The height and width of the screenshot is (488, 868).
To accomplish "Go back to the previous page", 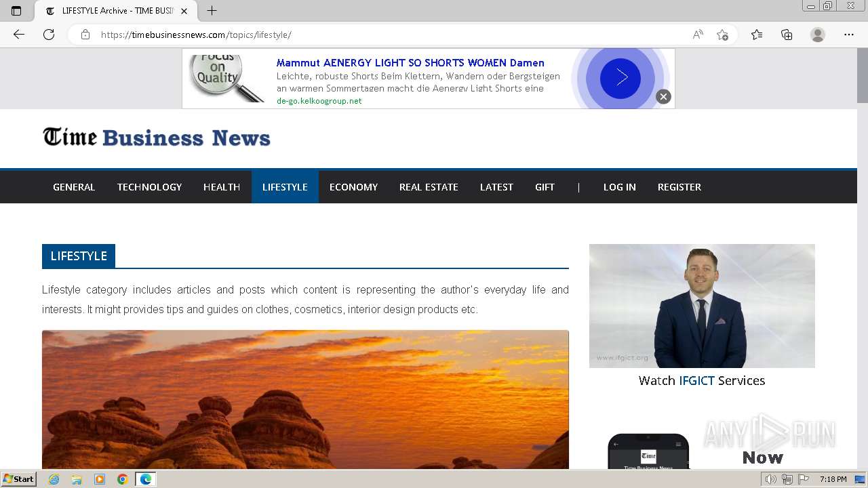I will point(19,35).
